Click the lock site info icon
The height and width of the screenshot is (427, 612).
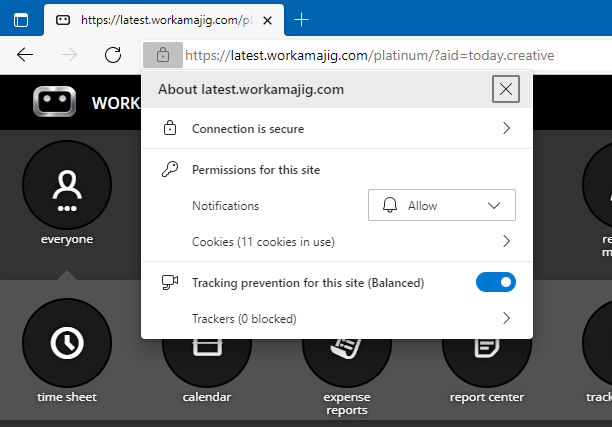(163, 55)
